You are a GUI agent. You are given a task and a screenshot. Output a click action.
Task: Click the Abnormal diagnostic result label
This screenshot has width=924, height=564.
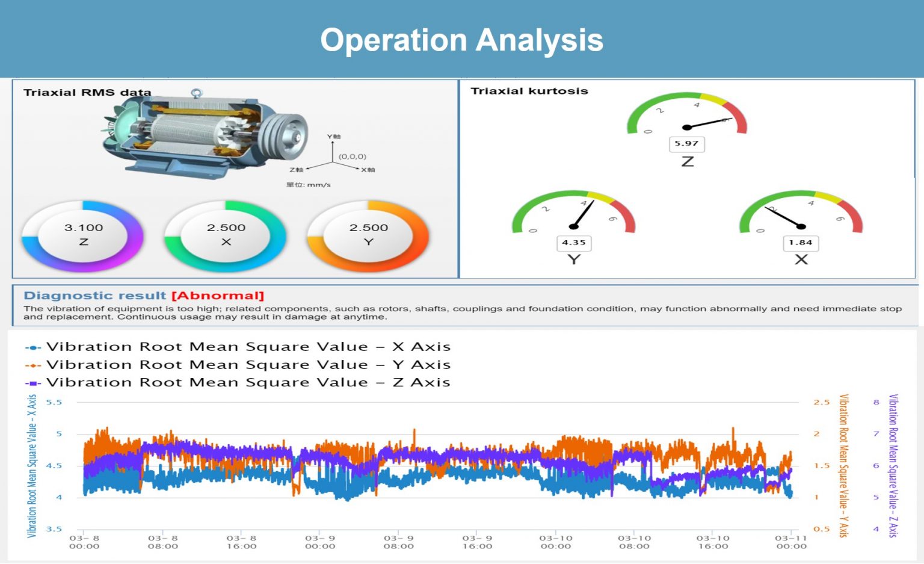217,295
